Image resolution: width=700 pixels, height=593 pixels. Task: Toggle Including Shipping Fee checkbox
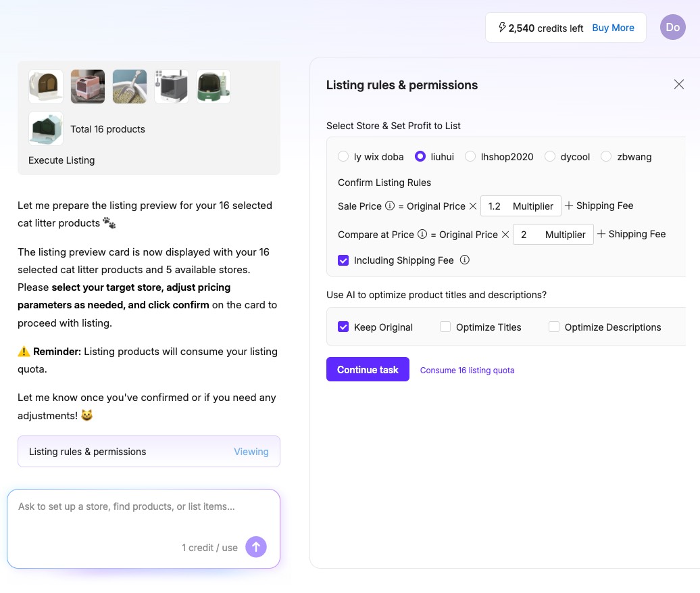coord(343,260)
